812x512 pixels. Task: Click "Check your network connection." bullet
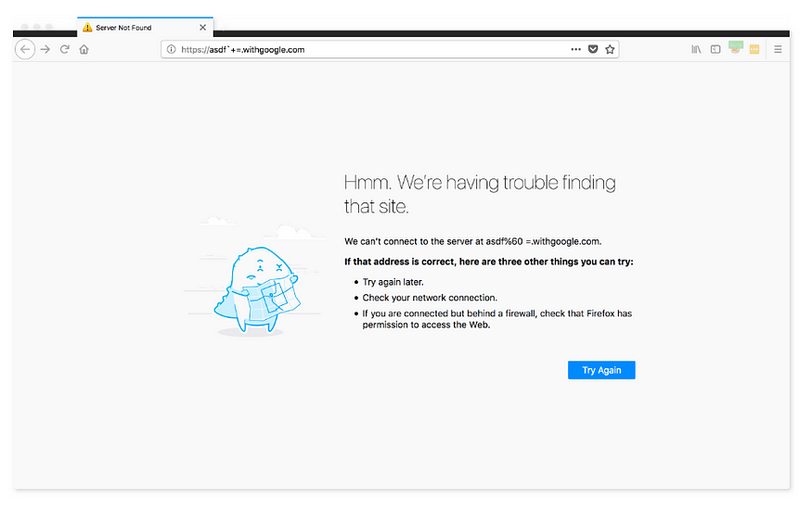430,298
